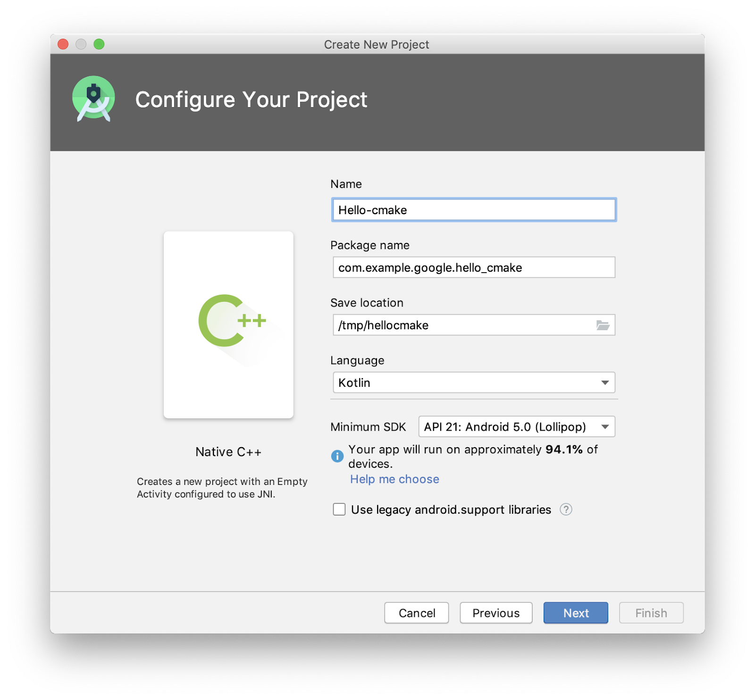
Task: Enable Use legacy android.support libraries
Action: click(339, 509)
